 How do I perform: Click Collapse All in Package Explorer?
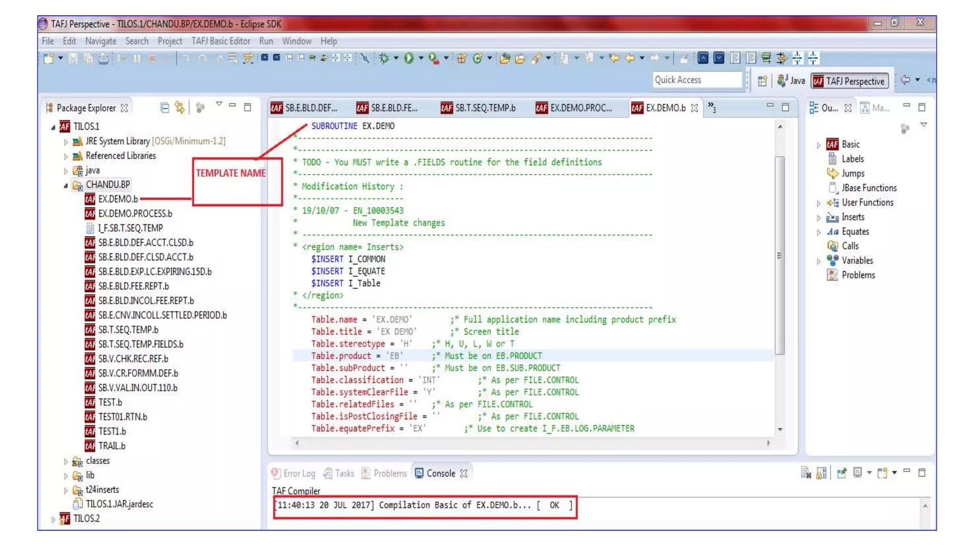(x=165, y=108)
